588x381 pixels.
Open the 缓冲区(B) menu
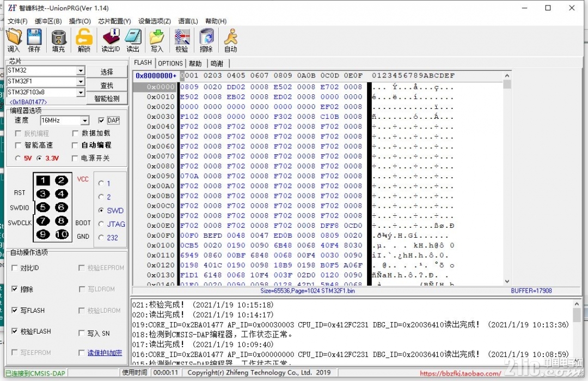coord(48,21)
